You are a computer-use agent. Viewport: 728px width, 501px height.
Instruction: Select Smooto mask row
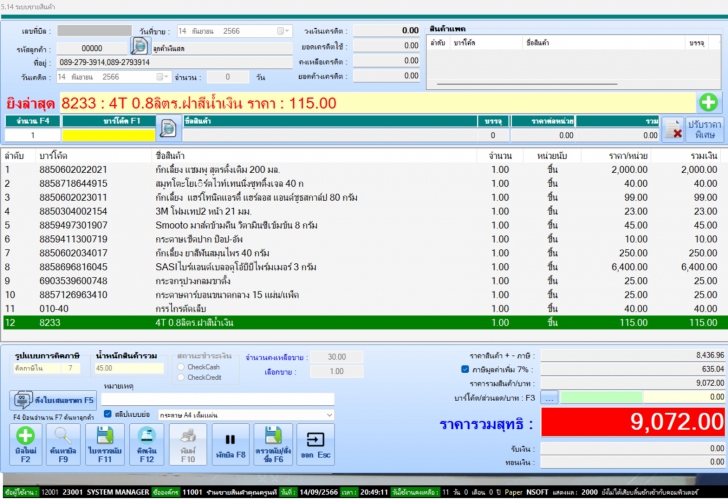pos(364,225)
